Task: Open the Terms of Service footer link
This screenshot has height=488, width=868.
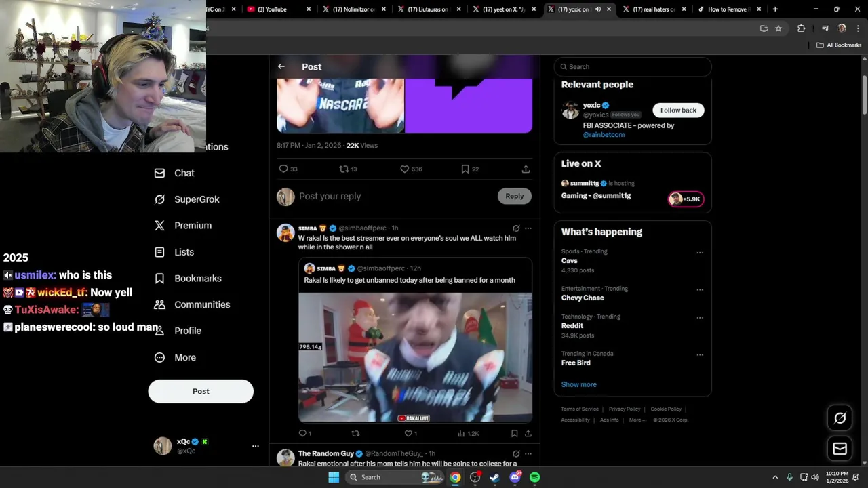Action: tap(580, 409)
